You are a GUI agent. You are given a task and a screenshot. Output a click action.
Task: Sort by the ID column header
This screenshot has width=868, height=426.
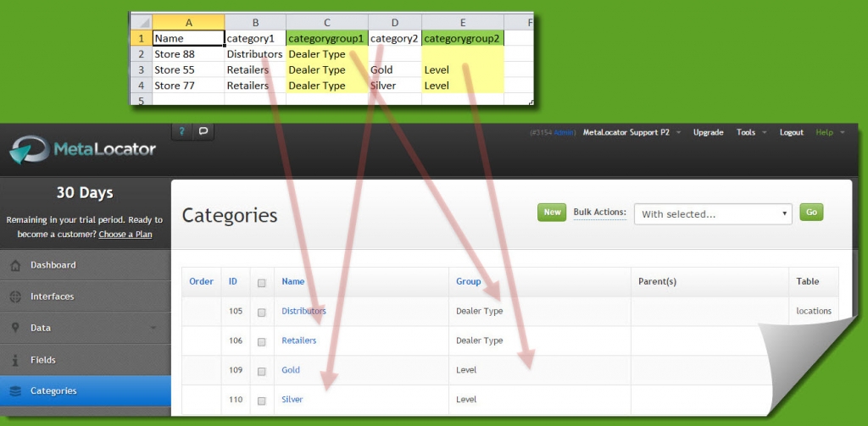point(233,282)
